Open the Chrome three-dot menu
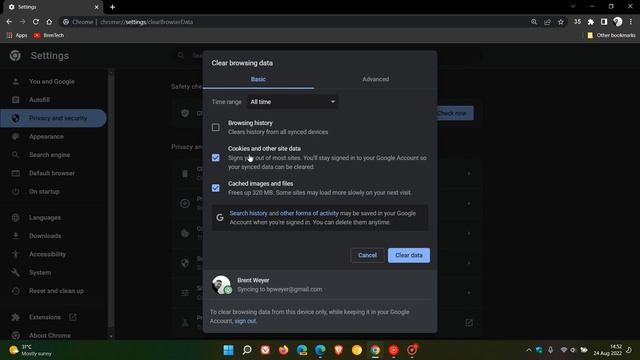 pos(631,22)
